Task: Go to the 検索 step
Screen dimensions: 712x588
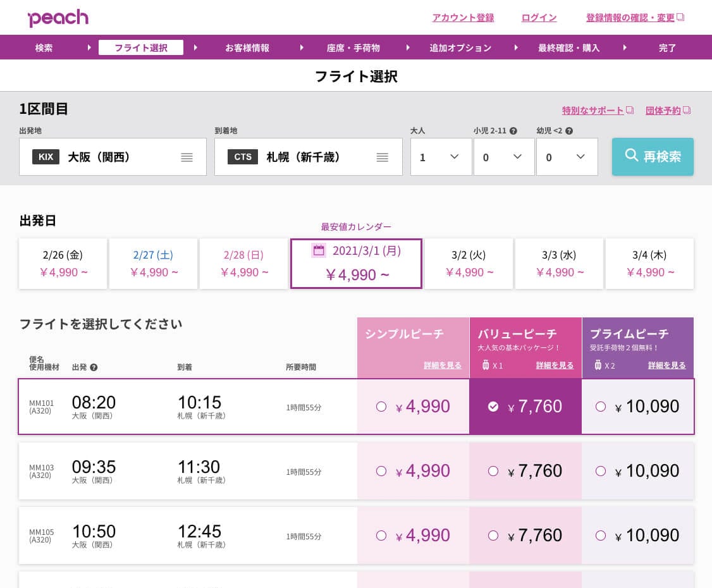Action: tap(44, 47)
